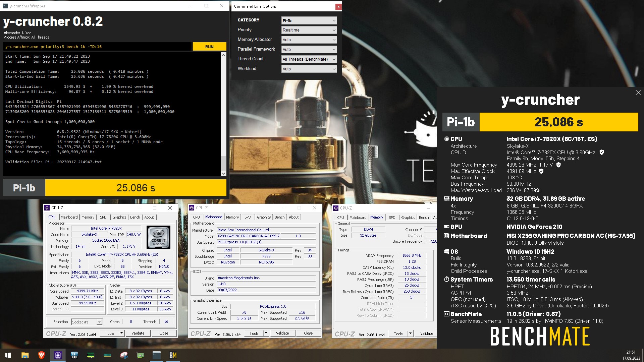Open the BenchMate BM taskbar icon
The width and height of the screenshot is (644, 362).
173,355
